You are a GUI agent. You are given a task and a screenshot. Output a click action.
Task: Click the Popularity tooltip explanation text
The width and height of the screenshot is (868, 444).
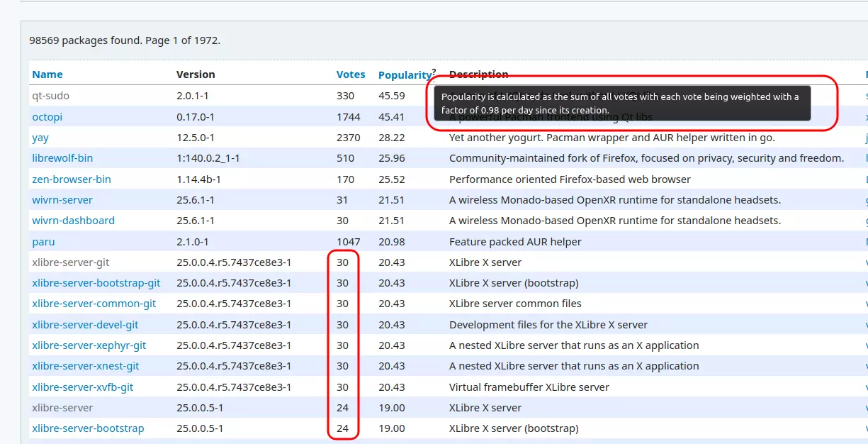pyautogui.click(x=620, y=104)
